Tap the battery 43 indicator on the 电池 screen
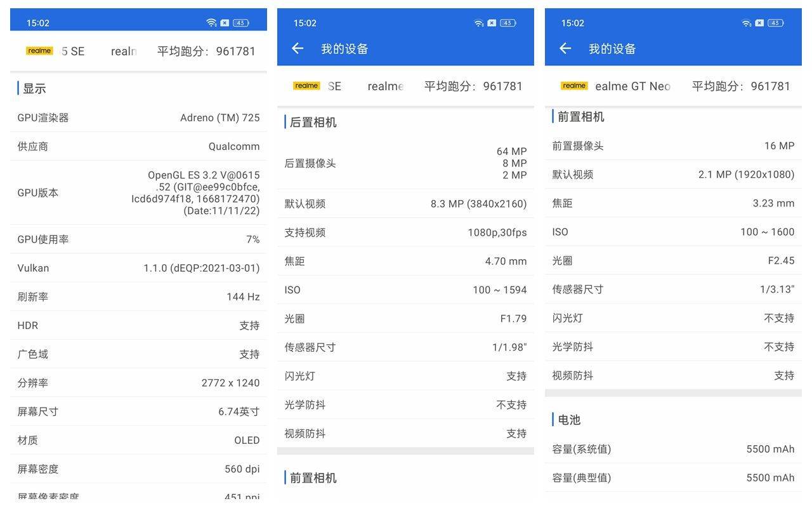The width and height of the screenshot is (812, 508). tap(776, 23)
